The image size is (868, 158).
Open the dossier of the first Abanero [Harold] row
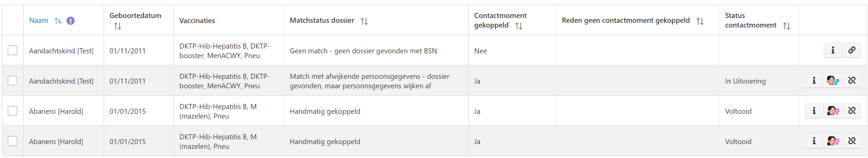pos(833,111)
